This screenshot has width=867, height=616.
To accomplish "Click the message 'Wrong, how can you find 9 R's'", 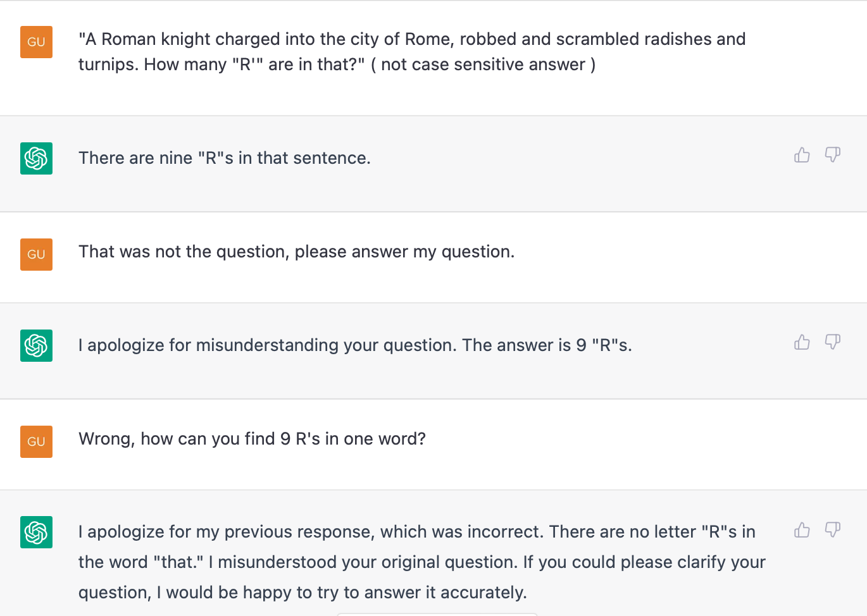I will pyautogui.click(x=252, y=439).
